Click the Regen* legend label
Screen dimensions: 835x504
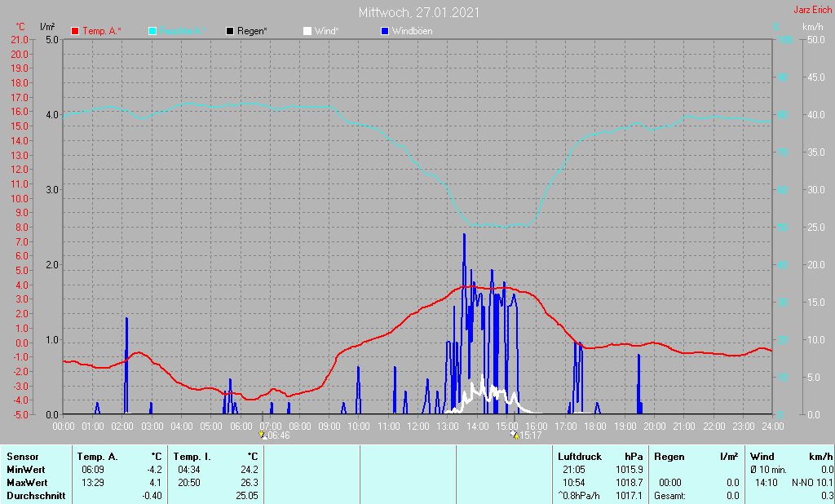pyautogui.click(x=252, y=31)
